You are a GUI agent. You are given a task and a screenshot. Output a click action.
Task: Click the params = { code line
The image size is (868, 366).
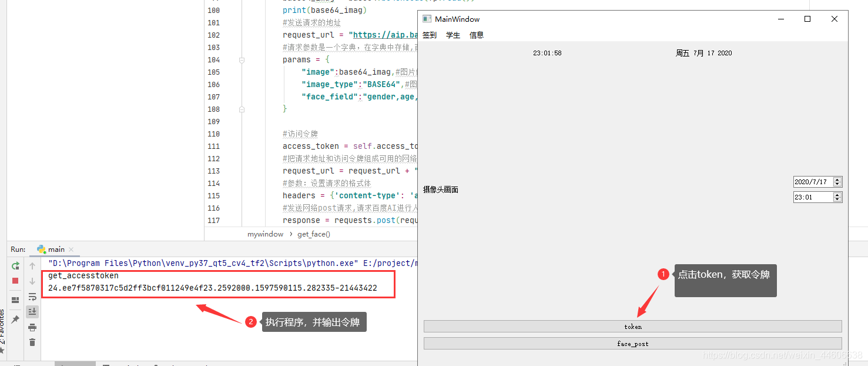click(x=306, y=60)
